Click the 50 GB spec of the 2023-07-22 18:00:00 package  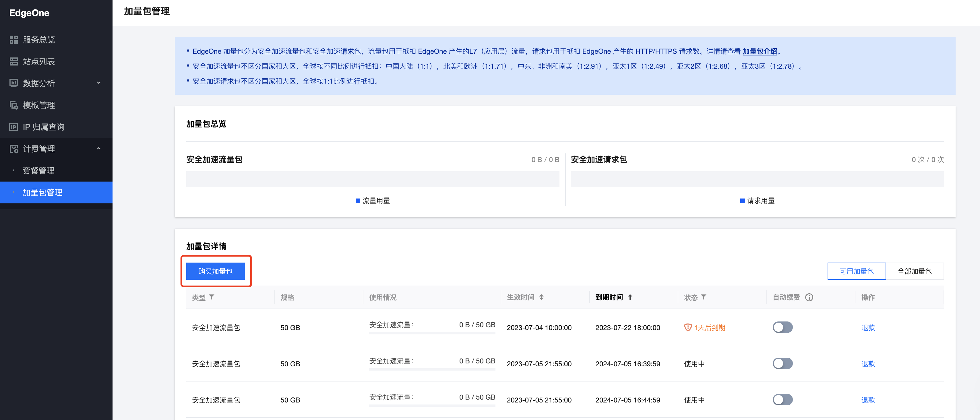pos(290,327)
